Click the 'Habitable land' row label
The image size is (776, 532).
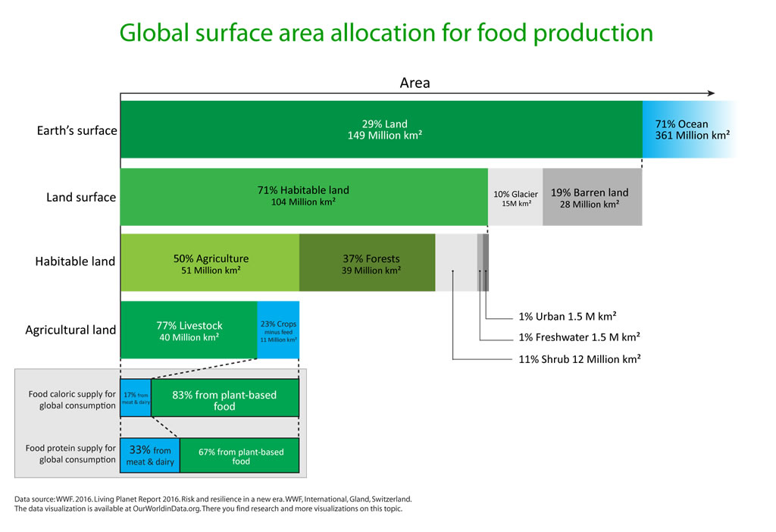coord(75,261)
